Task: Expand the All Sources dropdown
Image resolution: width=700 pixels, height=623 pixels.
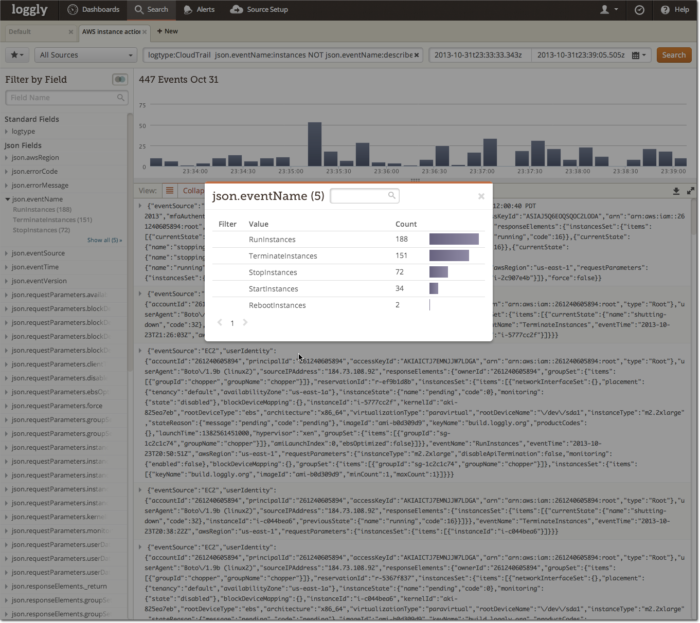Action: (83, 55)
